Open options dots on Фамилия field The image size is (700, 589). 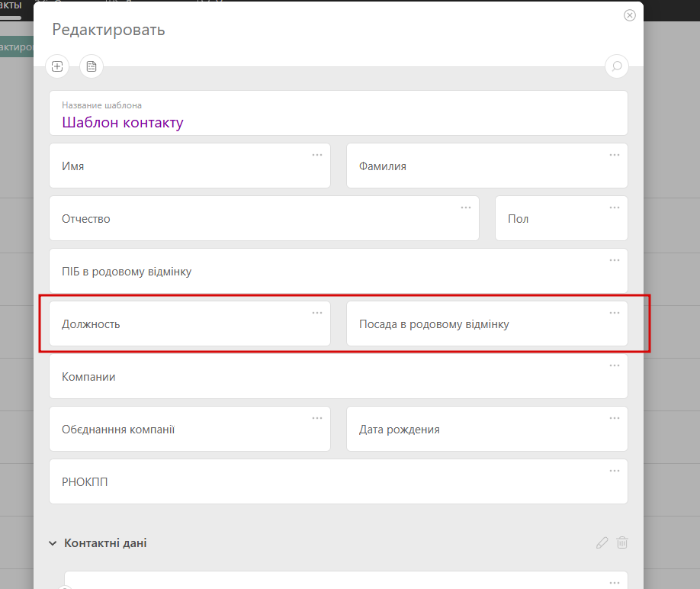(615, 155)
